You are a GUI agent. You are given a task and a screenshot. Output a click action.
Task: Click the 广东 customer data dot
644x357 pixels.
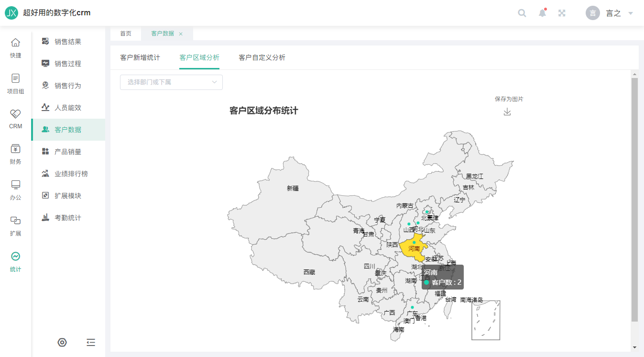412,307
